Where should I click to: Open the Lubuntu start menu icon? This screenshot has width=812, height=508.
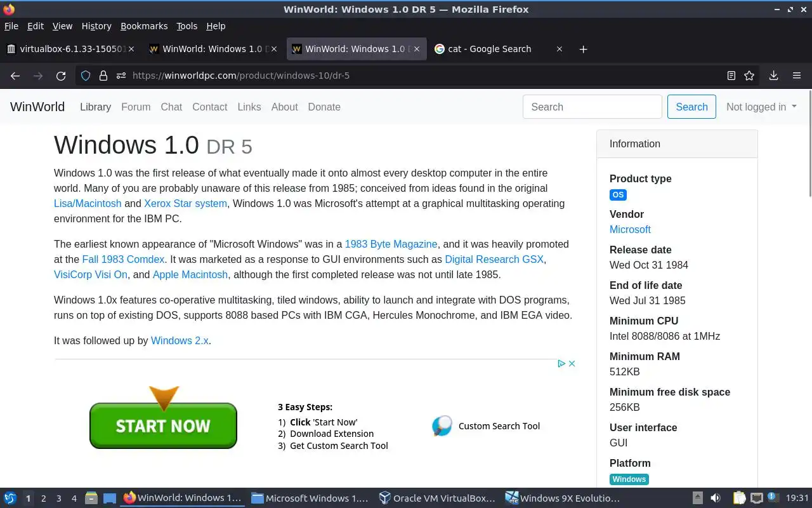click(10, 498)
